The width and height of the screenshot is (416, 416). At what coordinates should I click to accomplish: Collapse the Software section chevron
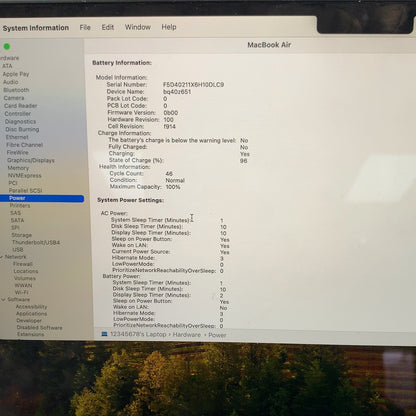pos(3,300)
